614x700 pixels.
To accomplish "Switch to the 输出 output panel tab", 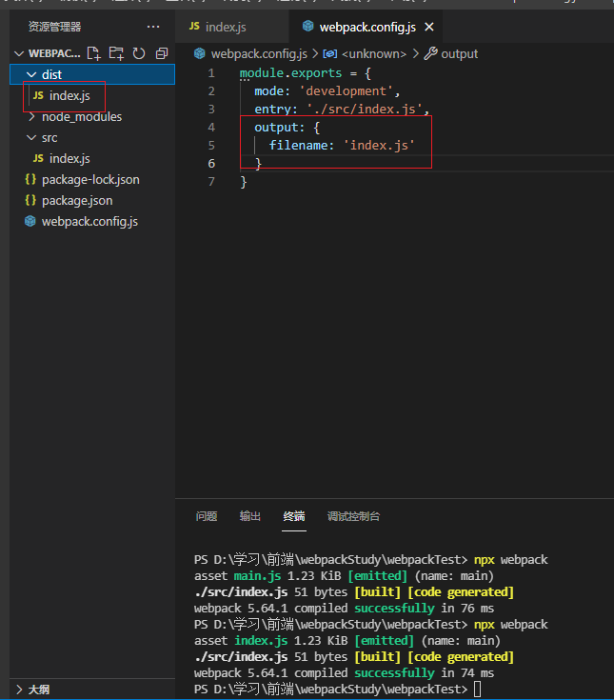I will pyautogui.click(x=249, y=516).
